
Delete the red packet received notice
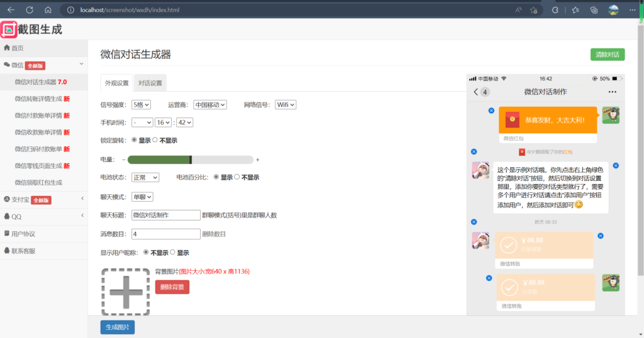[474, 152]
